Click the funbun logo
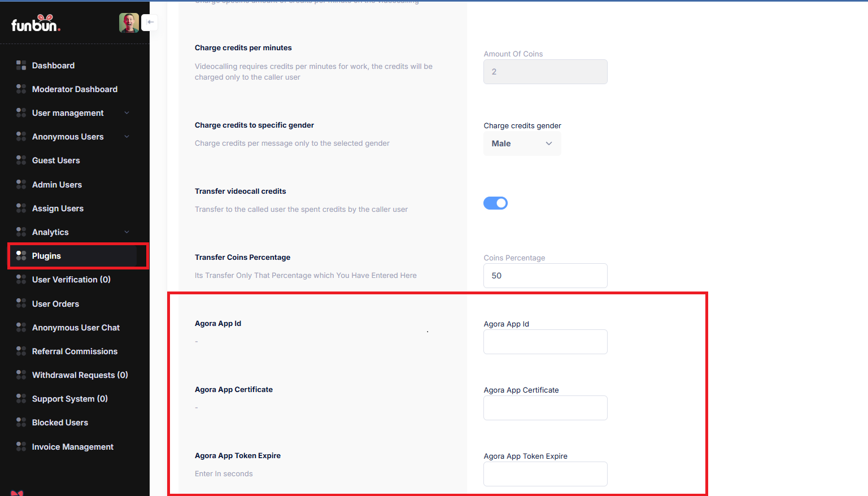Viewport: 868px width, 496px height. point(36,24)
